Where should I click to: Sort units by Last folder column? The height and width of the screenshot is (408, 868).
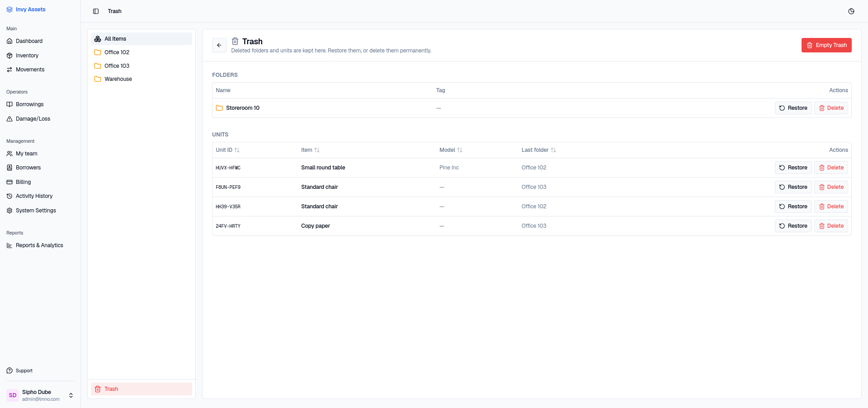click(538, 150)
